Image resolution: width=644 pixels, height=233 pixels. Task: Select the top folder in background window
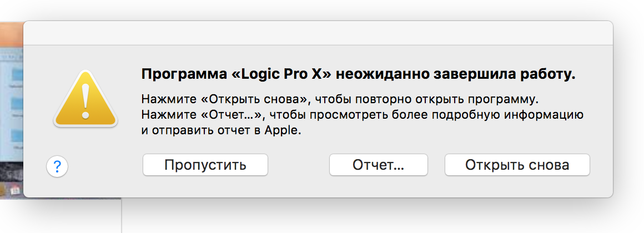16,74
